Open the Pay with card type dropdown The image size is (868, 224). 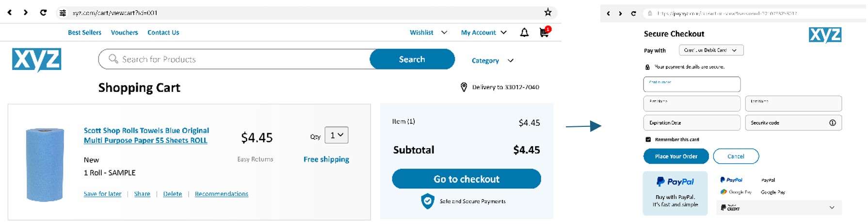(x=711, y=50)
